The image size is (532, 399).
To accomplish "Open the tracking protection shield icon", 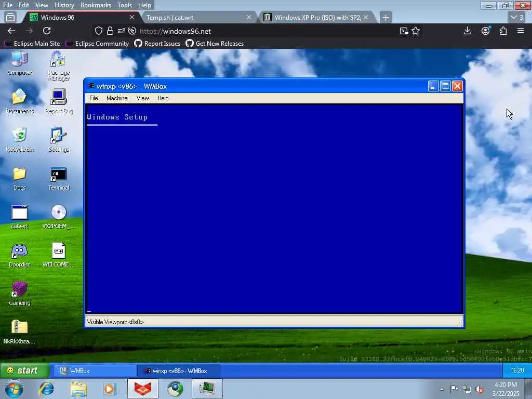I will (x=98, y=31).
